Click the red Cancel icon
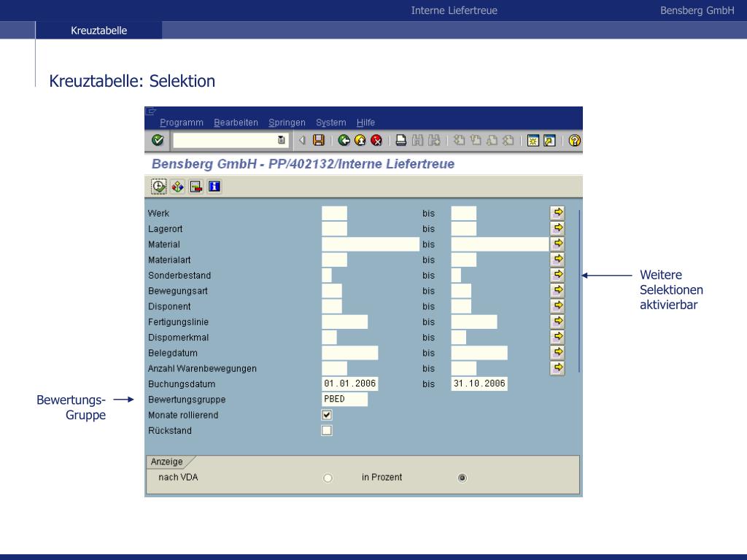This screenshot has height=560, width=747. [x=376, y=140]
